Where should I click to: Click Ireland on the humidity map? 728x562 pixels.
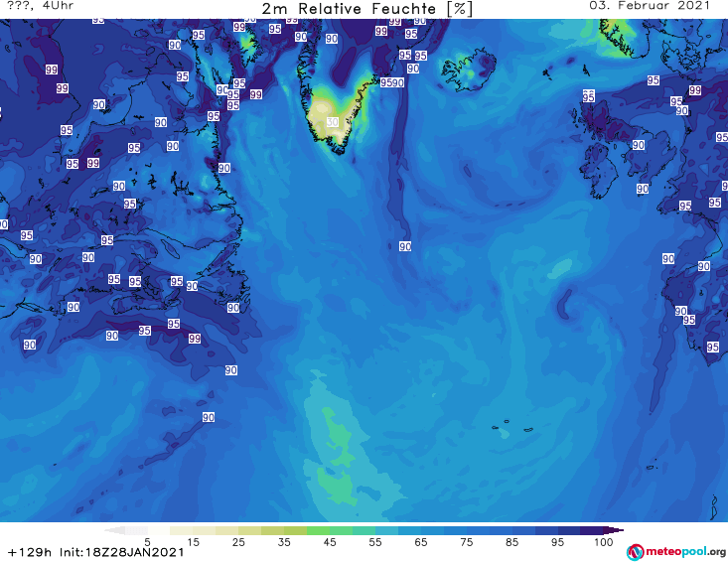point(599,171)
